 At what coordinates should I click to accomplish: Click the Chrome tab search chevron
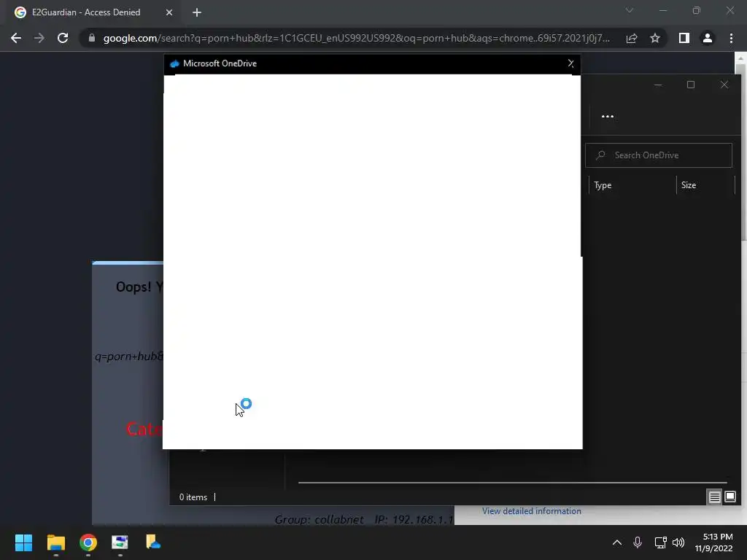pos(630,10)
